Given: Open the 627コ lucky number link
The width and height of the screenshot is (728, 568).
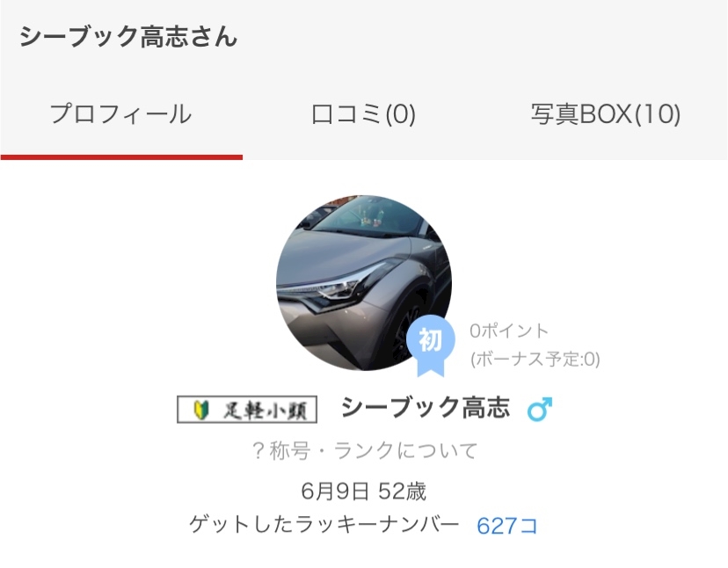Looking at the screenshot, I should pos(507,526).
